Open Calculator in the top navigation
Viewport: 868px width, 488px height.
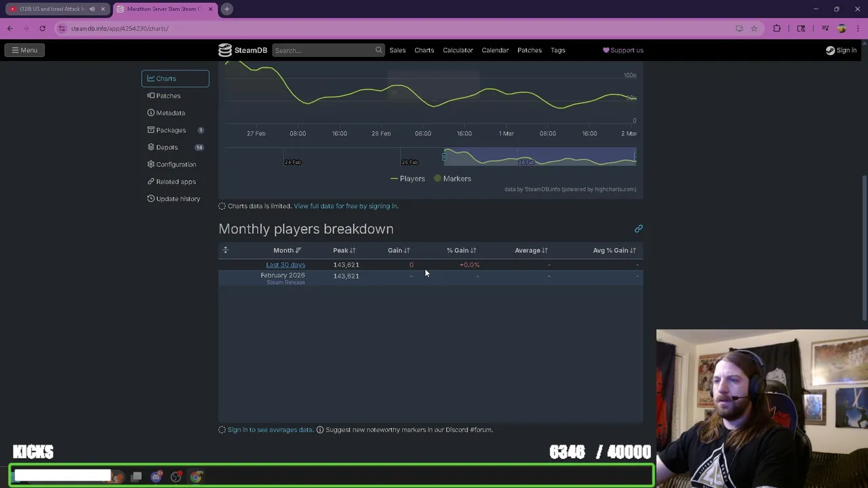[x=458, y=50]
